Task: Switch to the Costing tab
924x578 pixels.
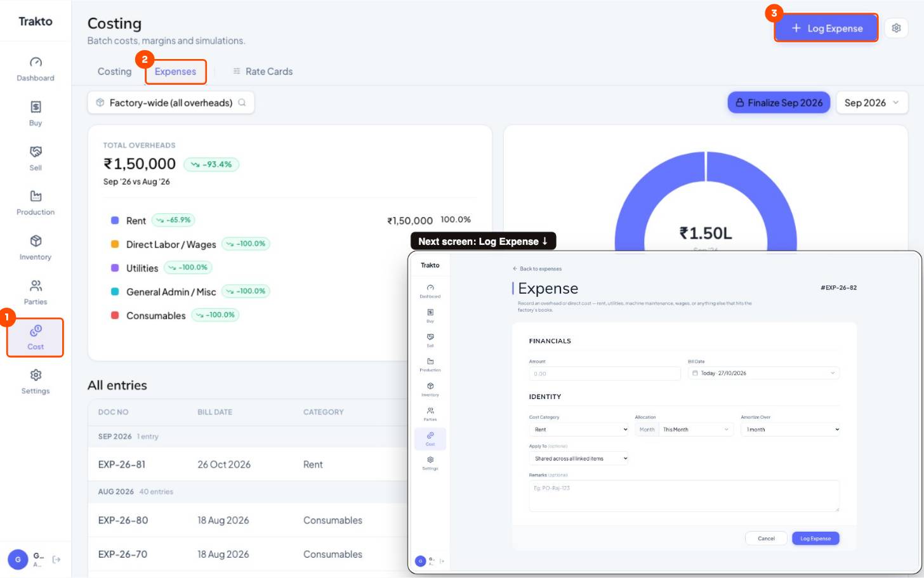Action: pos(114,72)
